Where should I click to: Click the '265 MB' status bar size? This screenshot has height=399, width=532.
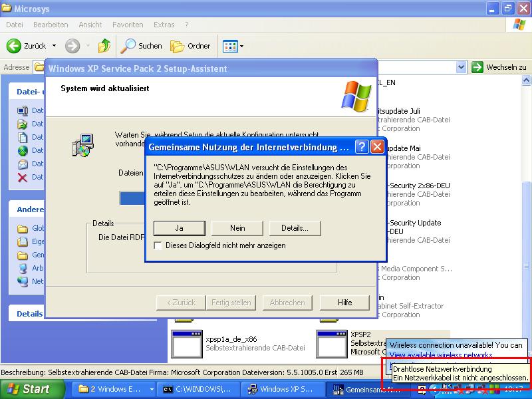(352, 372)
